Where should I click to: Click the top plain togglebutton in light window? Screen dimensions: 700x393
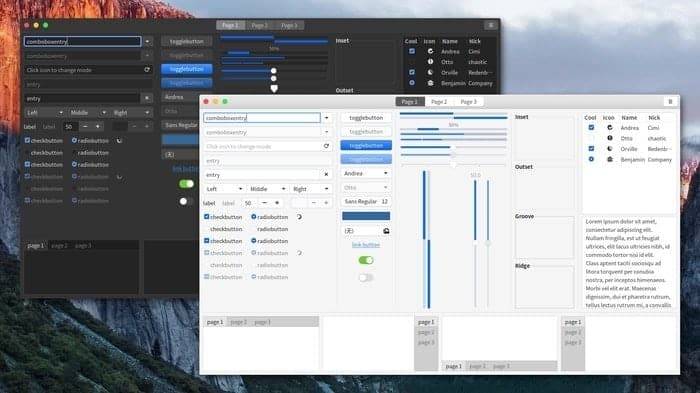click(366, 117)
